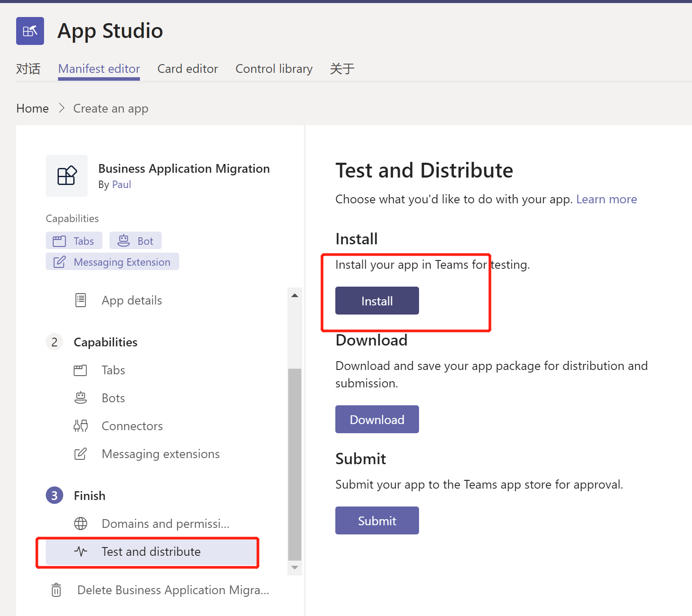Click the Bots robot icon
Viewport: 692px width, 616px height.
click(81, 397)
